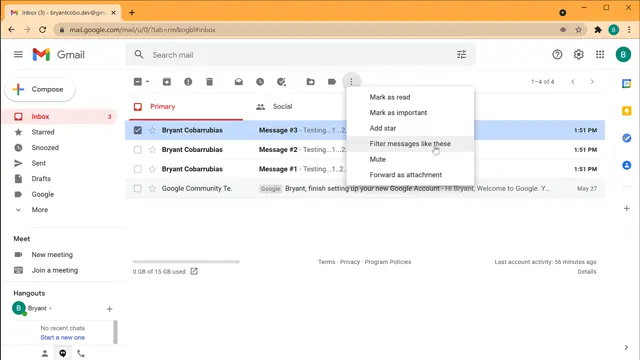640x360 pixels.
Task: Go to older messages arrow
Action: pos(592,82)
